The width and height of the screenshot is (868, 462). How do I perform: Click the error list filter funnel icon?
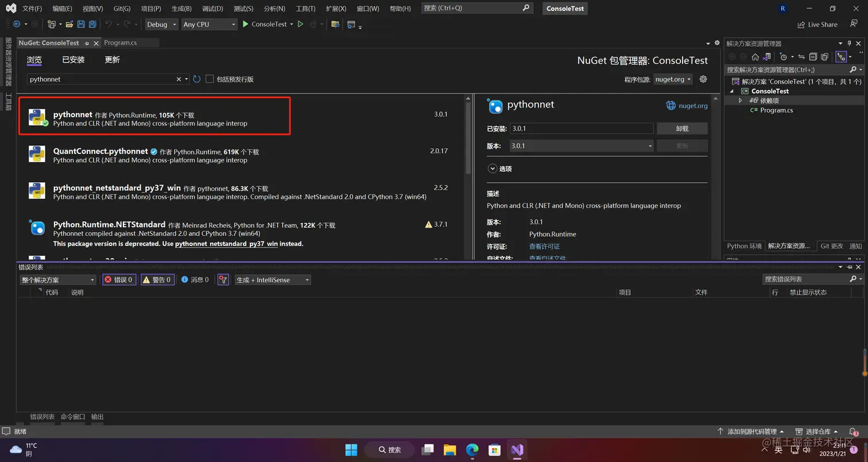223,280
